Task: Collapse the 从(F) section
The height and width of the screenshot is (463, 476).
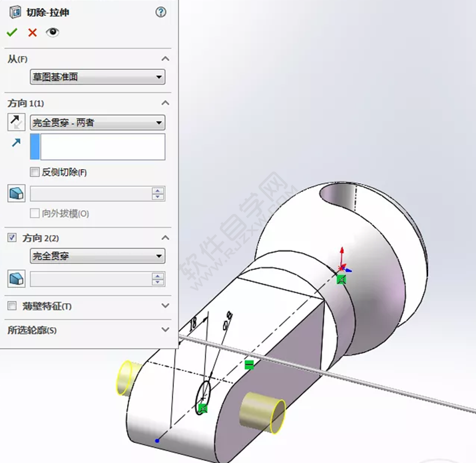Action: coord(166,59)
